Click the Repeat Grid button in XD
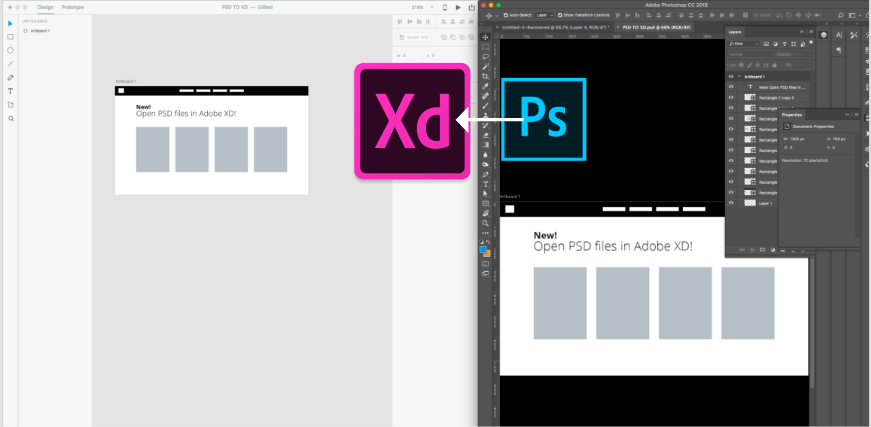Image resolution: width=871 pixels, height=427 pixels. [414, 37]
